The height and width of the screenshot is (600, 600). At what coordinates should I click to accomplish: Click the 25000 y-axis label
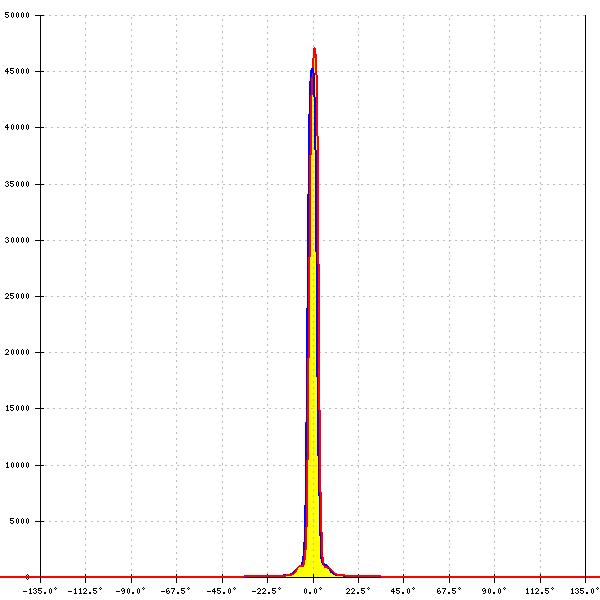(17, 296)
